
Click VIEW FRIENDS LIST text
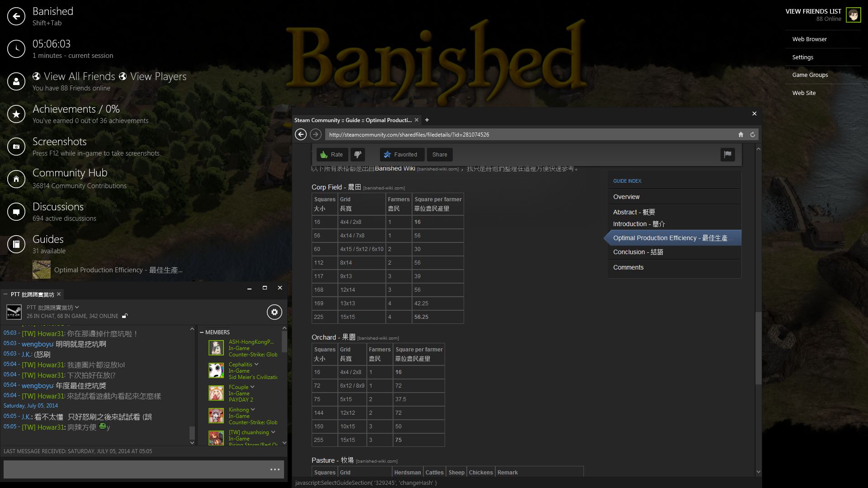(x=813, y=11)
